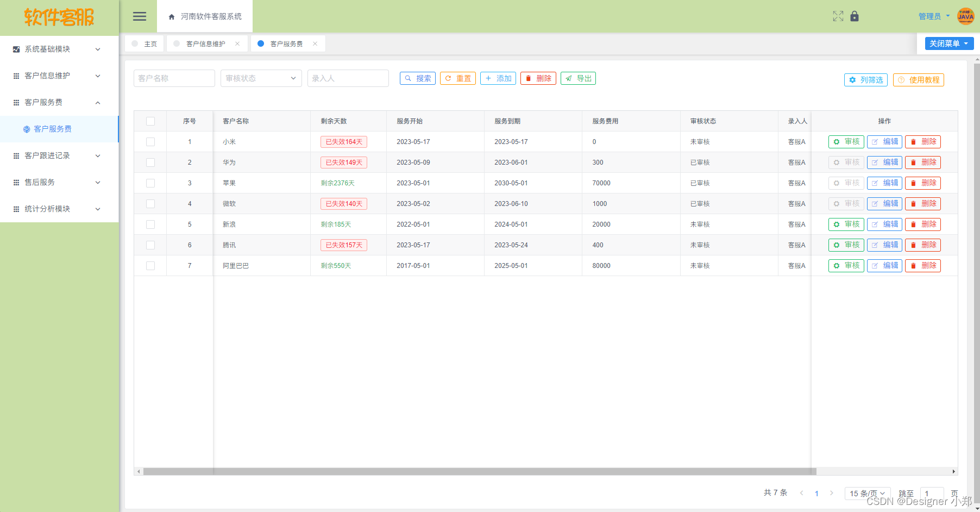Screen dimensions: 980x512
Task: Expand the 客户信息维护 sidebar menu
Action: (x=59, y=76)
